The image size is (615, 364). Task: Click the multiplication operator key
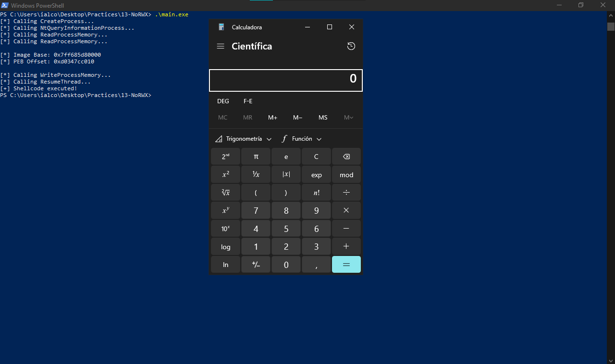click(x=346, y=210)
